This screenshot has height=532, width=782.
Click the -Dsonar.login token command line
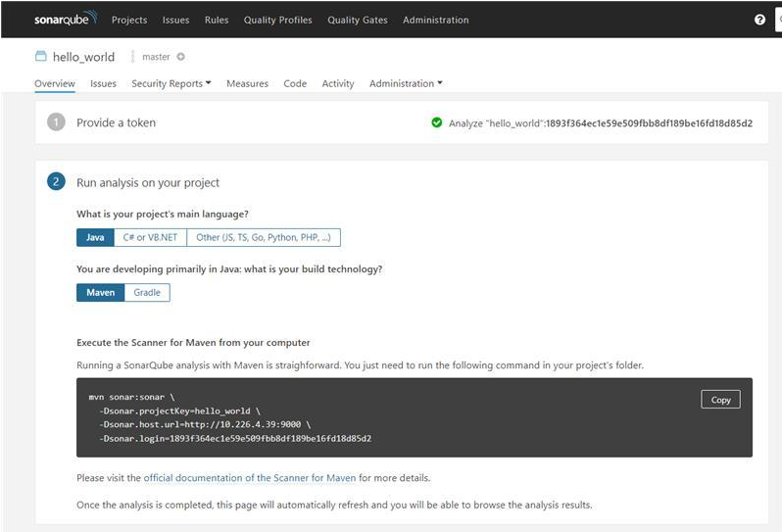point(235,438)
